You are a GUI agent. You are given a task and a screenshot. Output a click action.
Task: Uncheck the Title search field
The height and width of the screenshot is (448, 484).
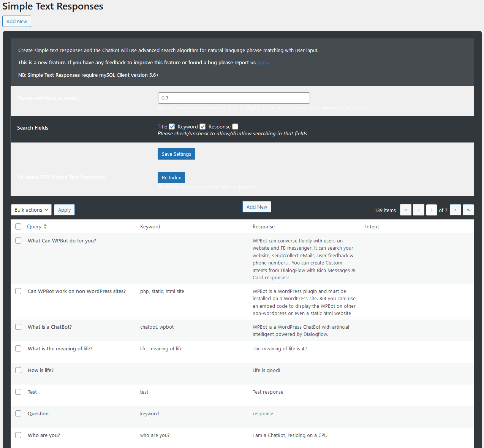pos(172,126)
